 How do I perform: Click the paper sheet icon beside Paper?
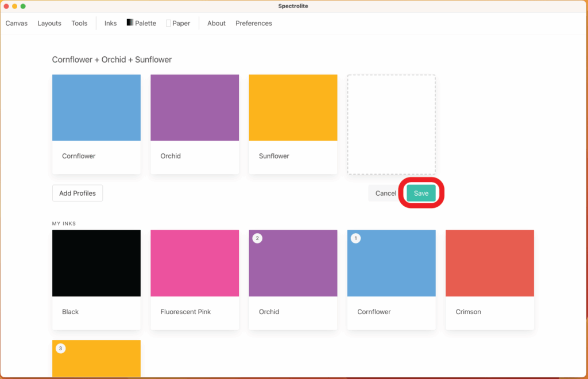tap(168, 24)
